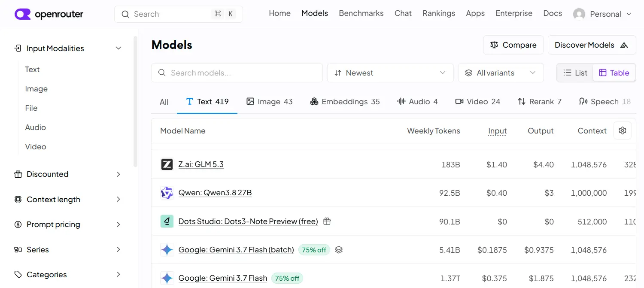Filter by Text input modality
The image size is (644, 288).
32,69
